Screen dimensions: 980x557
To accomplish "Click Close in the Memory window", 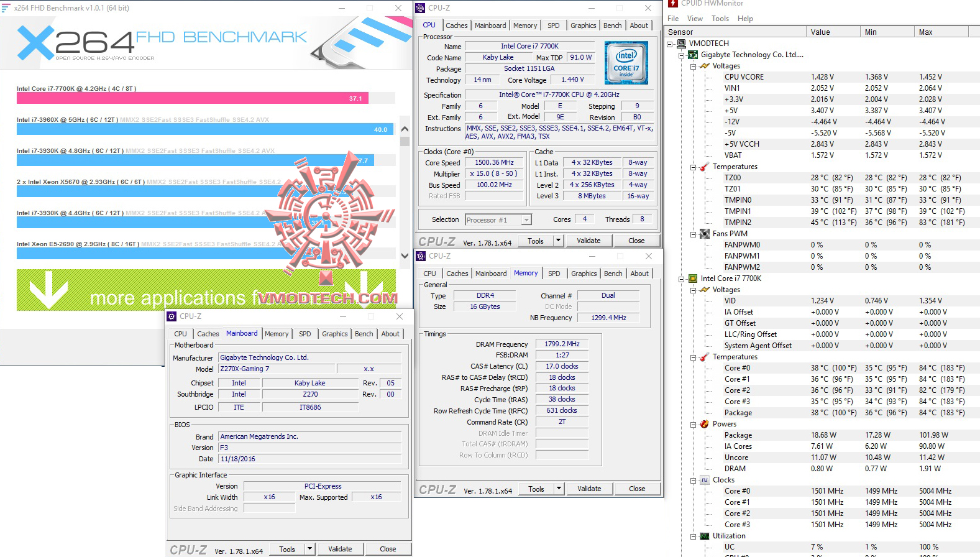I will pyautogui.click(x=637, y=489).
